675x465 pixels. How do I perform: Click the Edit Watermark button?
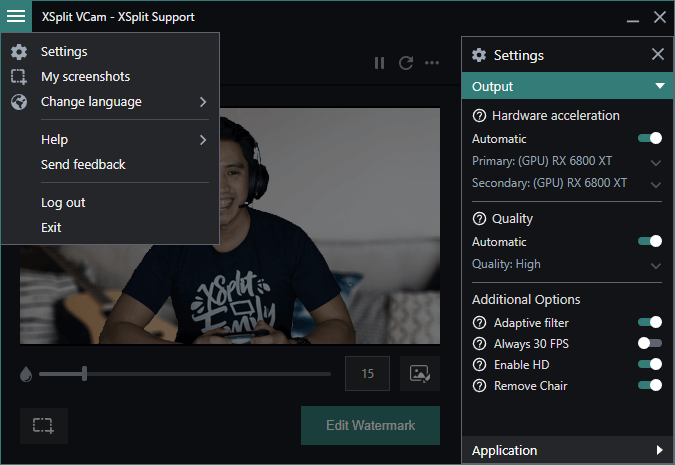tap(370, 425)
